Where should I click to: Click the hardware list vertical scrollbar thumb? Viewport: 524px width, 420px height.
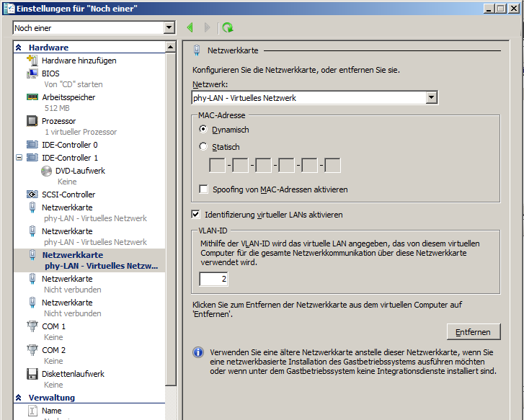(x=170, y=219)
